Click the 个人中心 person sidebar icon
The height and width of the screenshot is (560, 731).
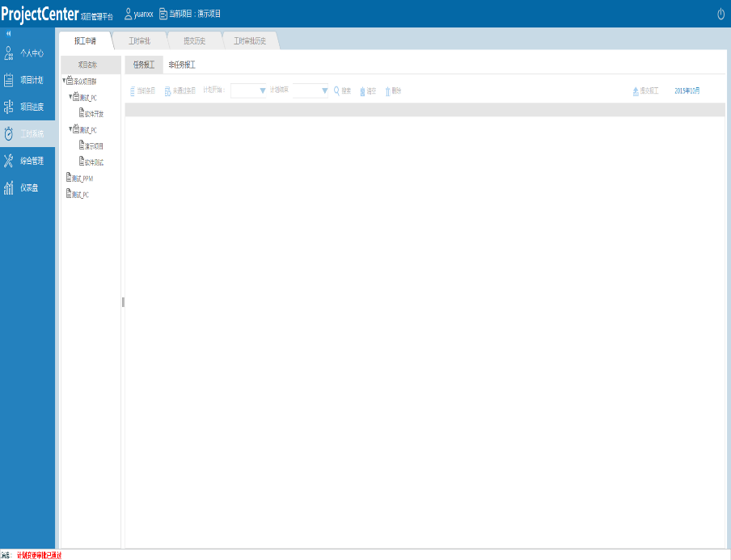(10, 53)
